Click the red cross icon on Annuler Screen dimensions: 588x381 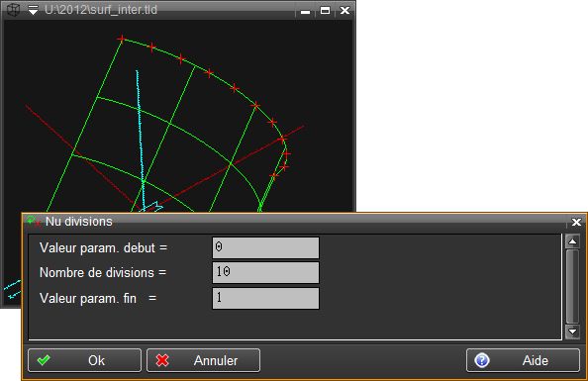pyautogui.click(x=162, y=360)
